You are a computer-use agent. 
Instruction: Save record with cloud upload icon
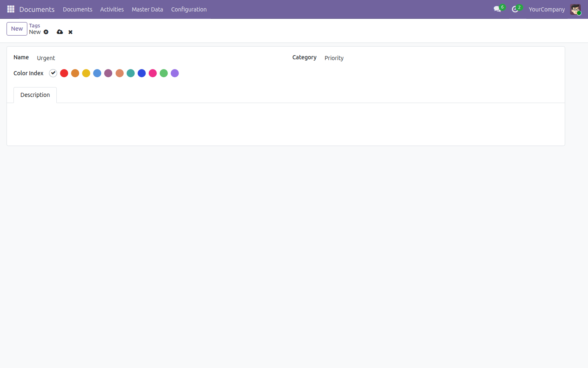coord(60,32)
